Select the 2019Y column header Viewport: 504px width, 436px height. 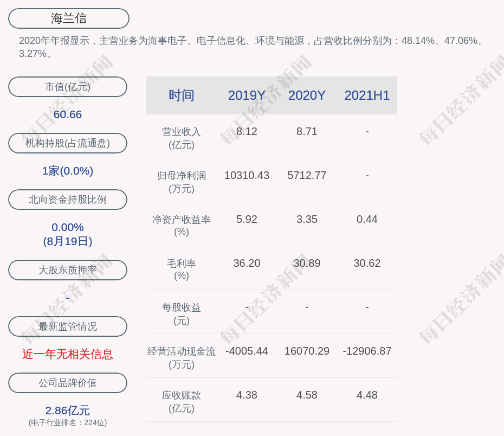point(247,95)
